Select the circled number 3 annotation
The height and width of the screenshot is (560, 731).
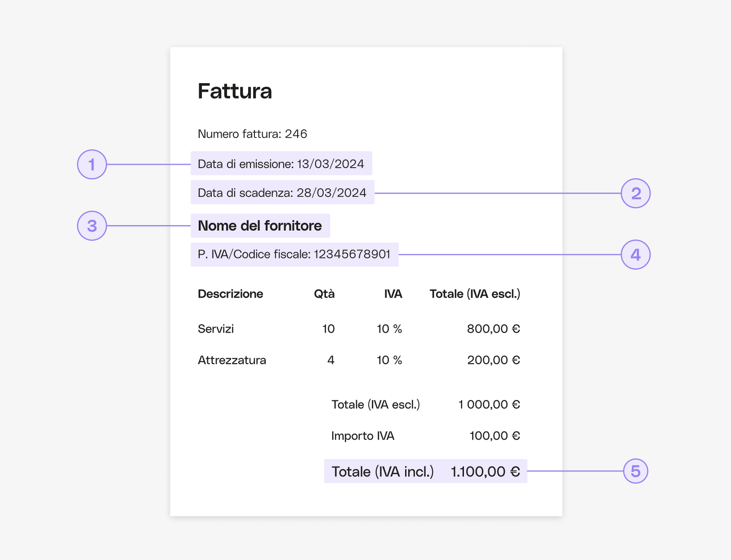(92, 226)
